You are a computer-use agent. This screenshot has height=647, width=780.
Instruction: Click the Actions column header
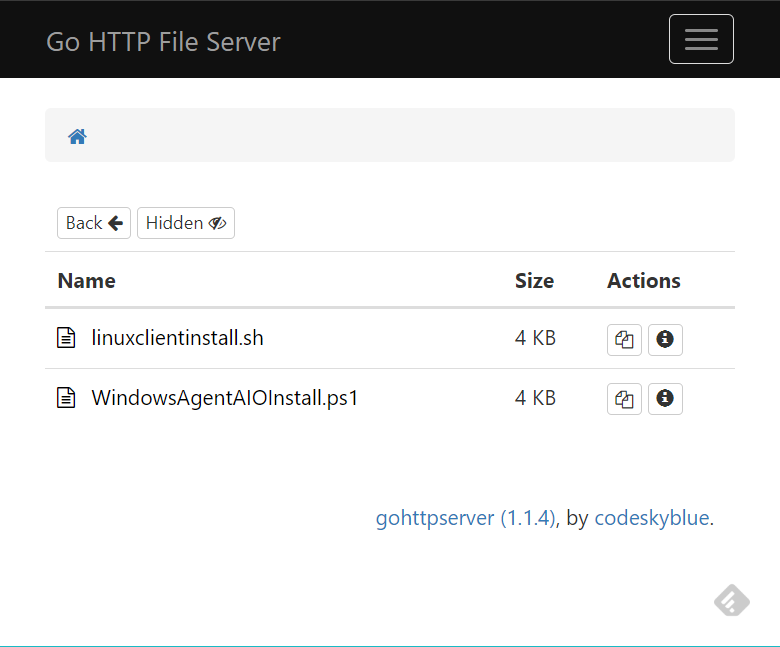click(643, 281)
